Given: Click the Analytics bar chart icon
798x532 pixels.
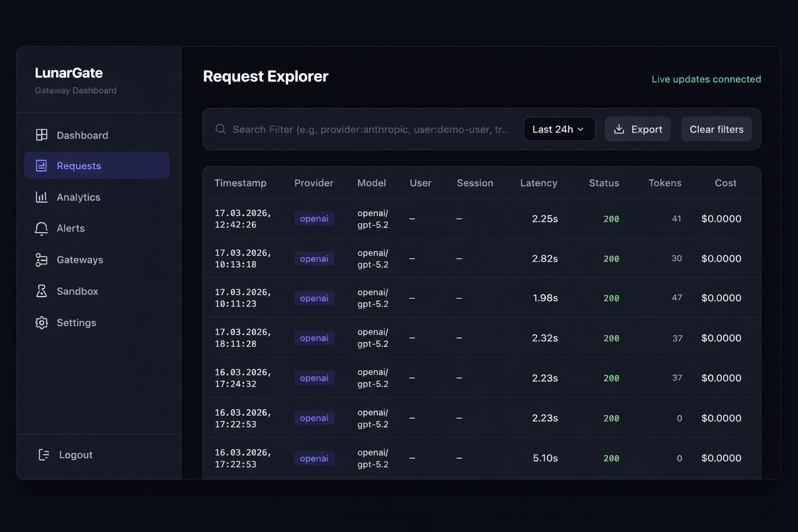Looking at the screenshot, I should point(42,197).
